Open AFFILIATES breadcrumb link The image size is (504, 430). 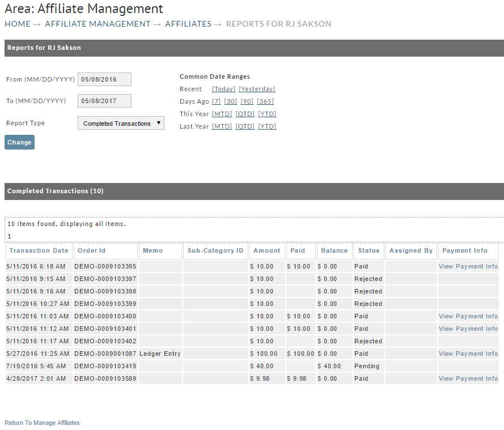point(188,24)
